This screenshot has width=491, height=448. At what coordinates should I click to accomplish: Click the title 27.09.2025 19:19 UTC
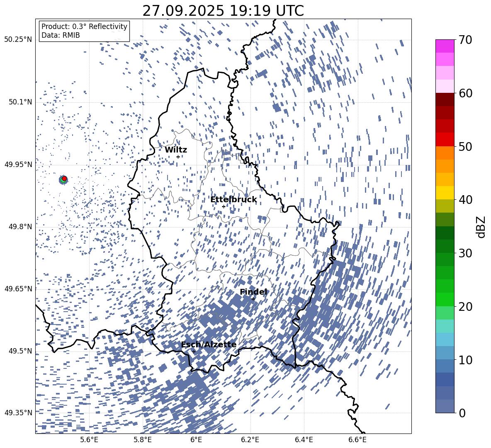[223, 11]
